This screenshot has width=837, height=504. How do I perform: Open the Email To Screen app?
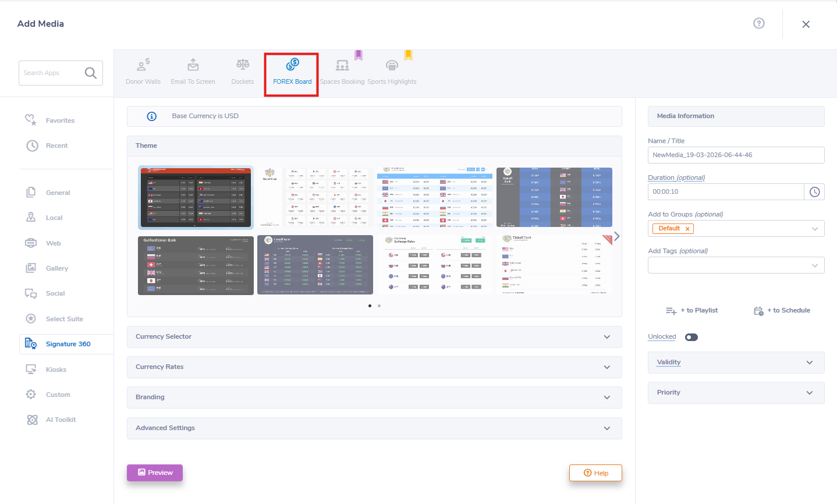click(193, 72)
